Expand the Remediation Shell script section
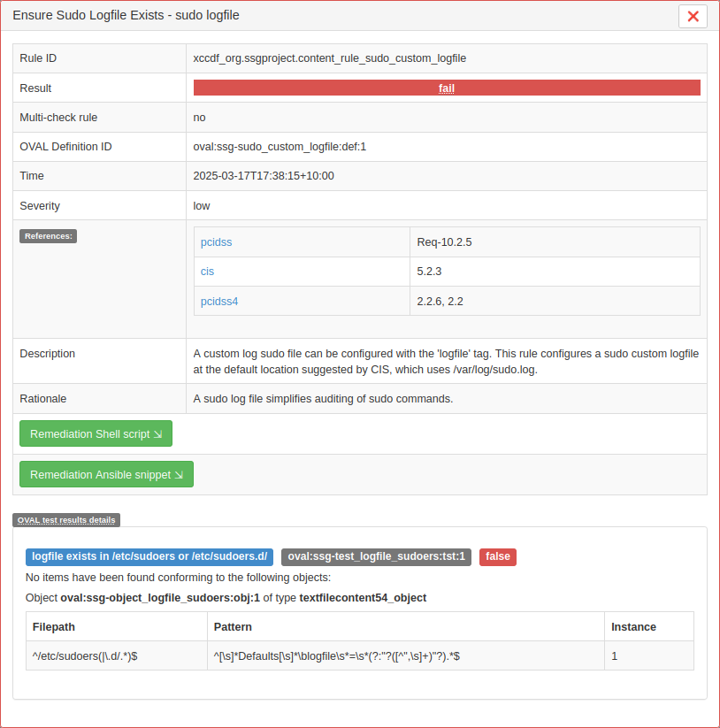This screenshot has height=728, width=720. [96, 434]
